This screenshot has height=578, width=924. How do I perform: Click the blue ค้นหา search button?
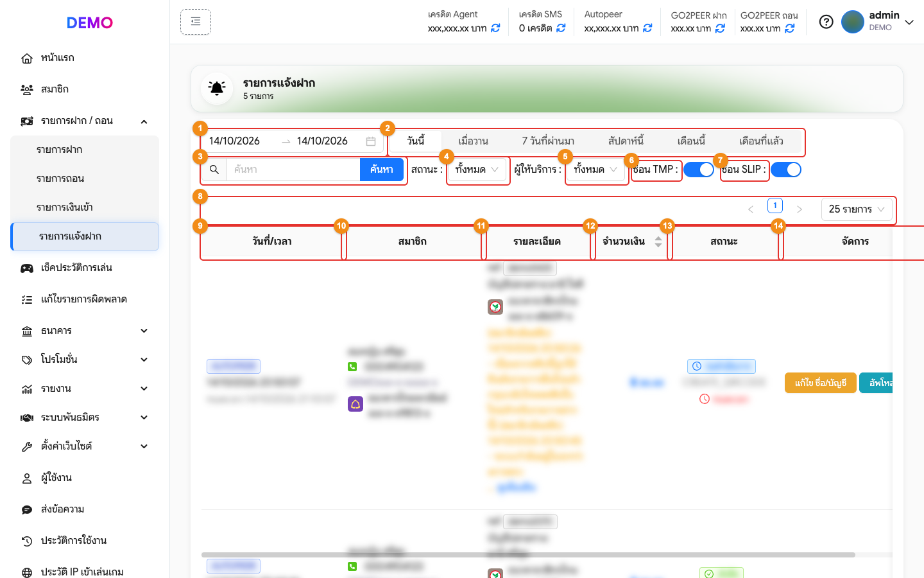(381, 170)
